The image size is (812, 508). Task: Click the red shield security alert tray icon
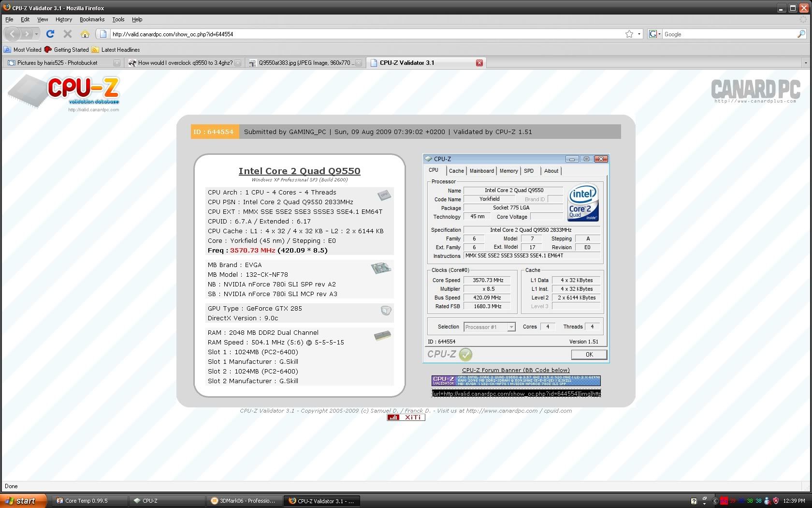[x=776, y=501]
